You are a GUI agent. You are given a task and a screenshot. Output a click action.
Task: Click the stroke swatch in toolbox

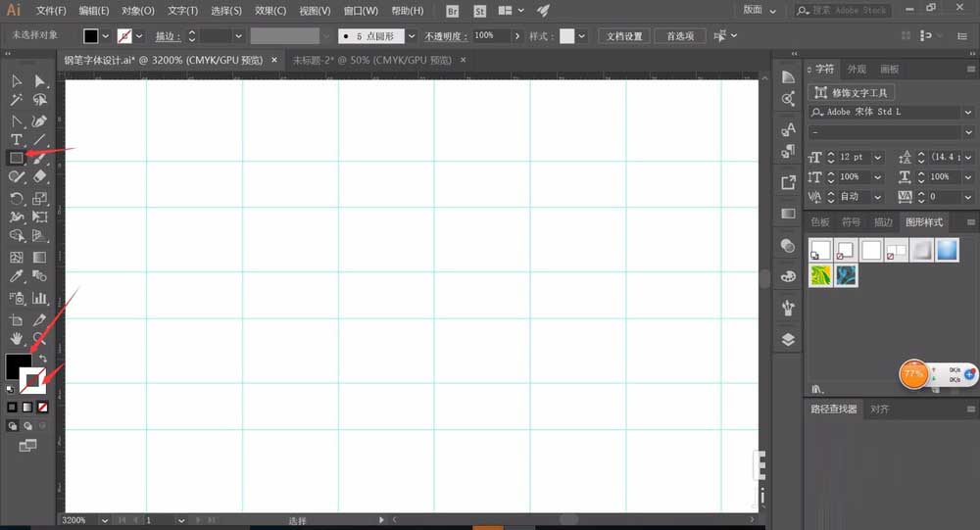click(32, 380)
